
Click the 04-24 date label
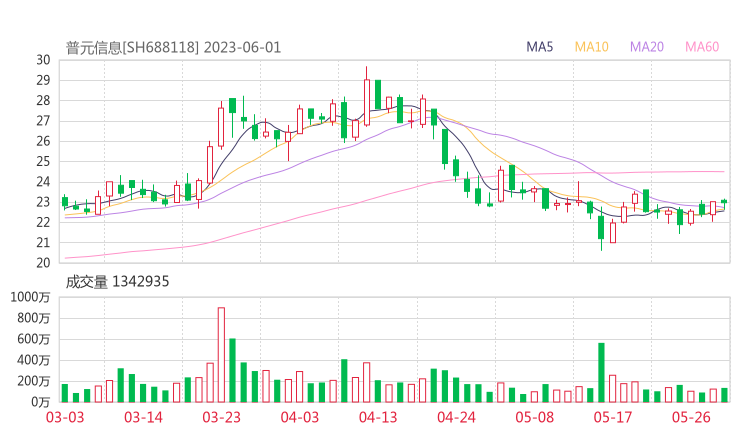tap(456, 417)
